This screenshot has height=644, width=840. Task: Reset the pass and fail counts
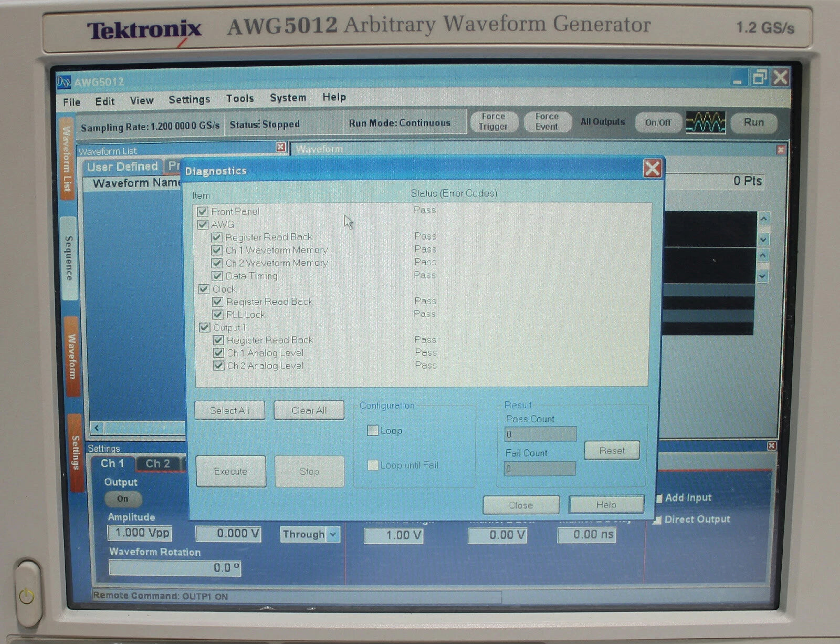click(x=612, y=450)
